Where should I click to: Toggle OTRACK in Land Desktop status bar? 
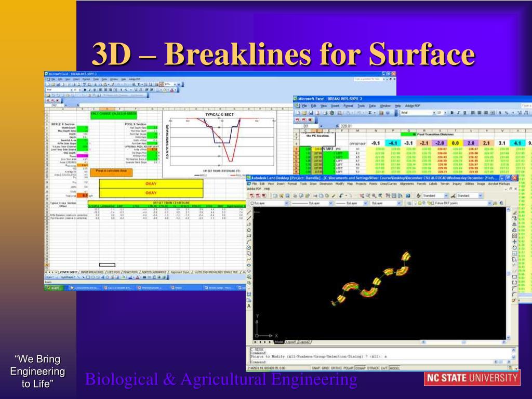click(373, 368)
